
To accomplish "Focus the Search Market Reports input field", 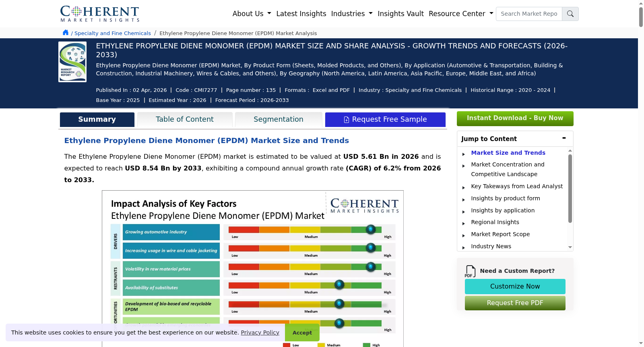I will 529,14.
